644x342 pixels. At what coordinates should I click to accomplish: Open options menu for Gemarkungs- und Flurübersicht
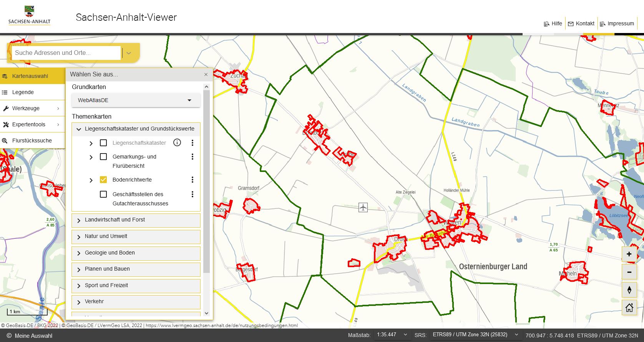193,157
